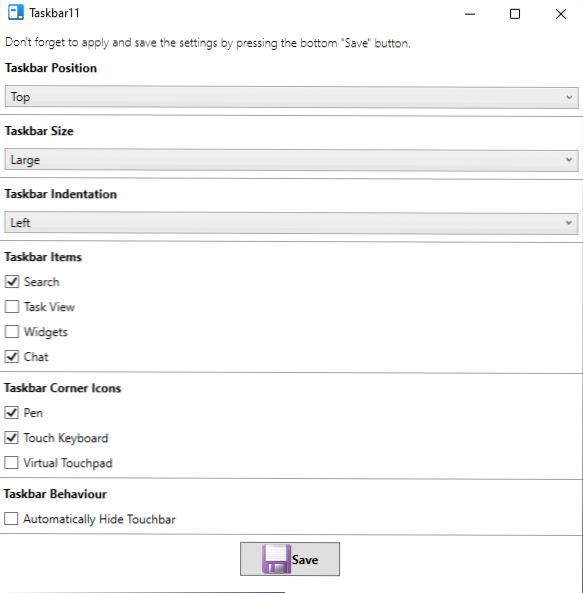Click the Taskbar11 app icon in title bar
The height and width of the screenshot is (593, 583).
pyautogui.click(x=16, y=12)
